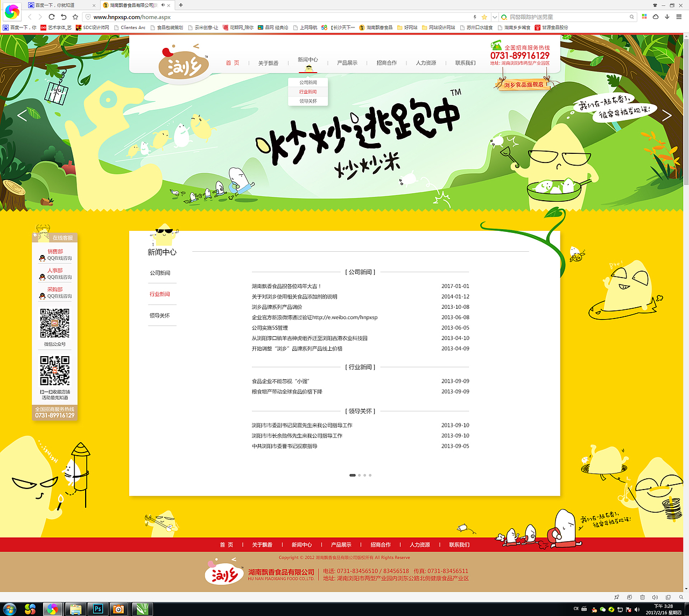Click 公司新闻 in the left sidebar
689x616 pixels.
[160, 273]
